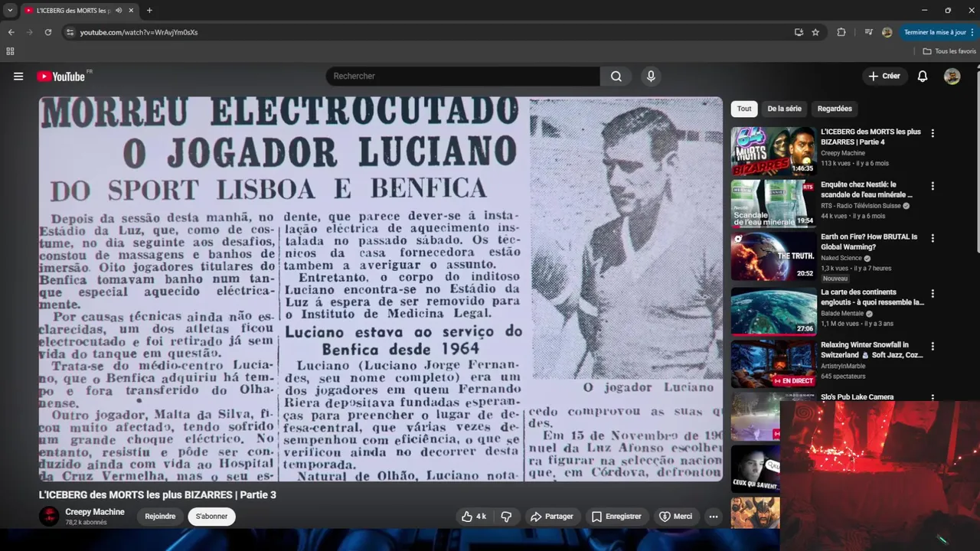Click the video player newspaper frame
Screen dimensions: 980x551
point(381,289)
